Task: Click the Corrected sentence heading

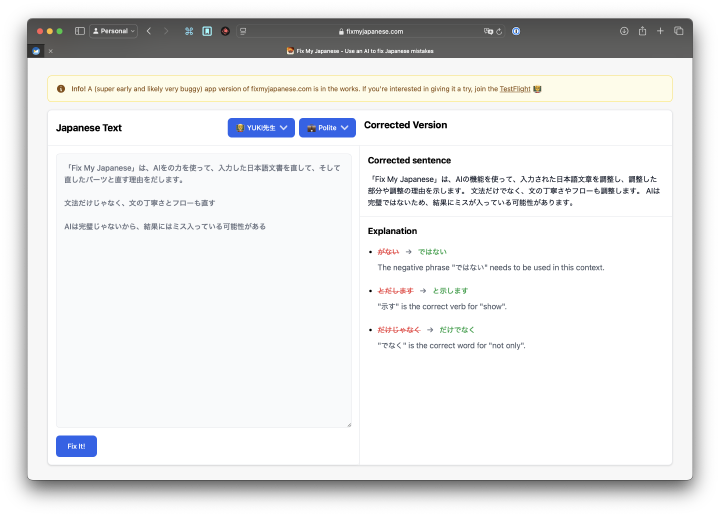Action: tap(409, 160)
